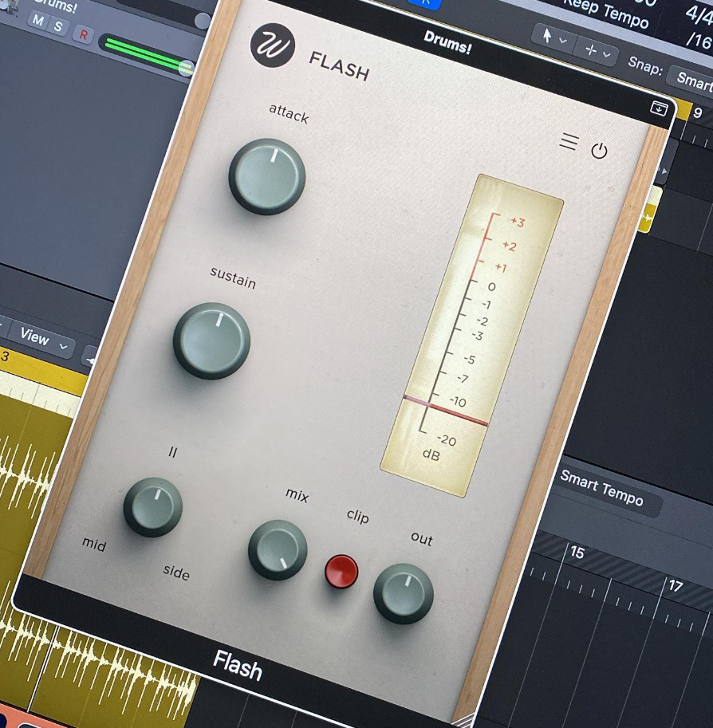Click the mid/side balance knob
Image resolution: width=713 pixels, height=728 pixels.
(152, 507)
